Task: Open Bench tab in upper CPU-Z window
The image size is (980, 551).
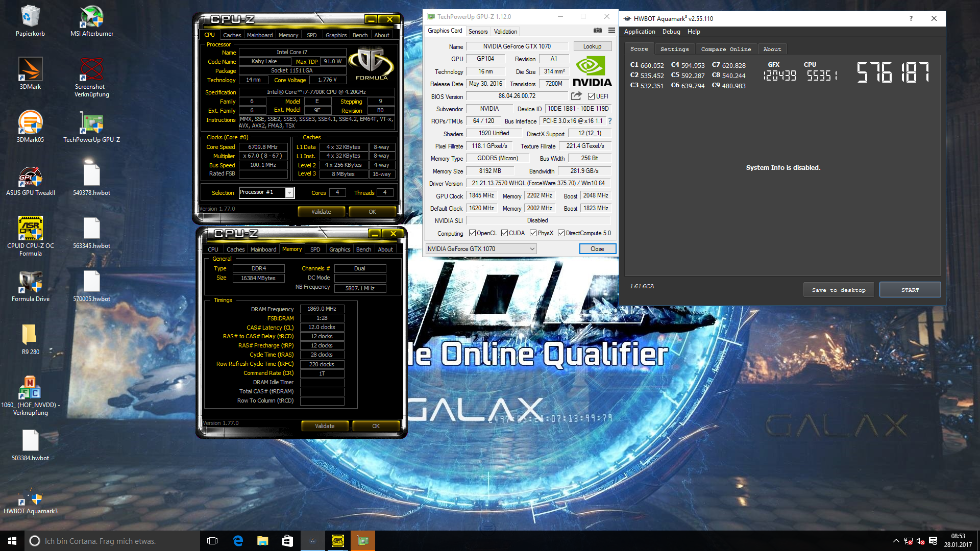Action: (360, 35)
